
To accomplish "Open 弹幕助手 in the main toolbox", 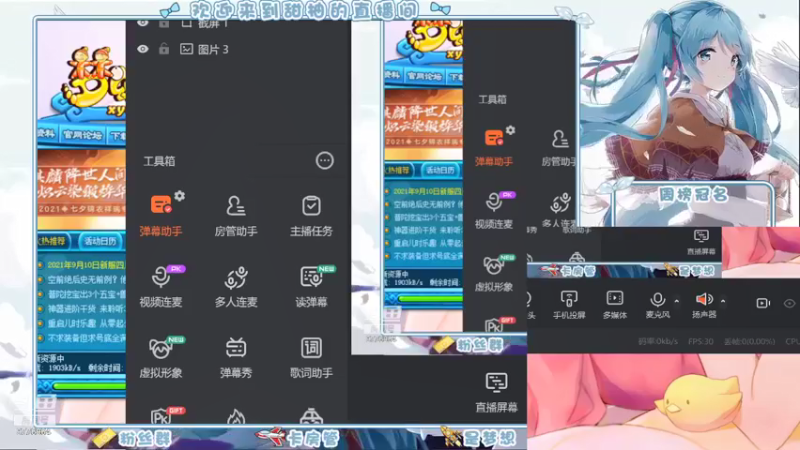I will [x=161, y=215].
